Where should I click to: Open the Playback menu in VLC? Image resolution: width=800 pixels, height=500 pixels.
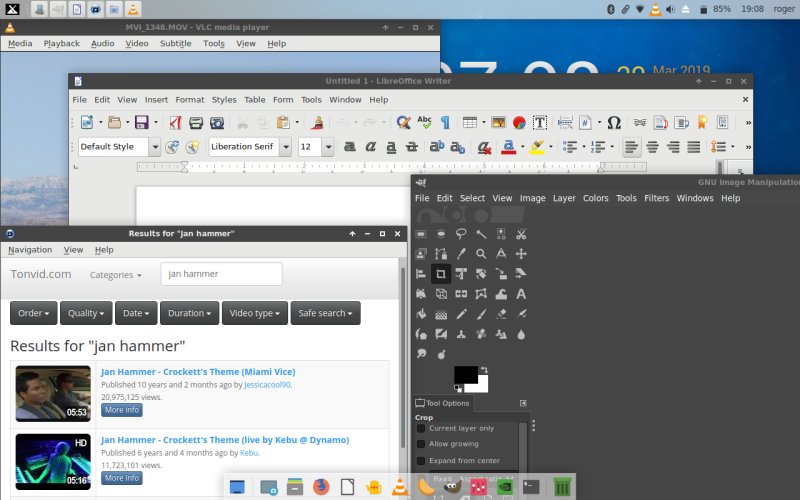click(61, 44)
